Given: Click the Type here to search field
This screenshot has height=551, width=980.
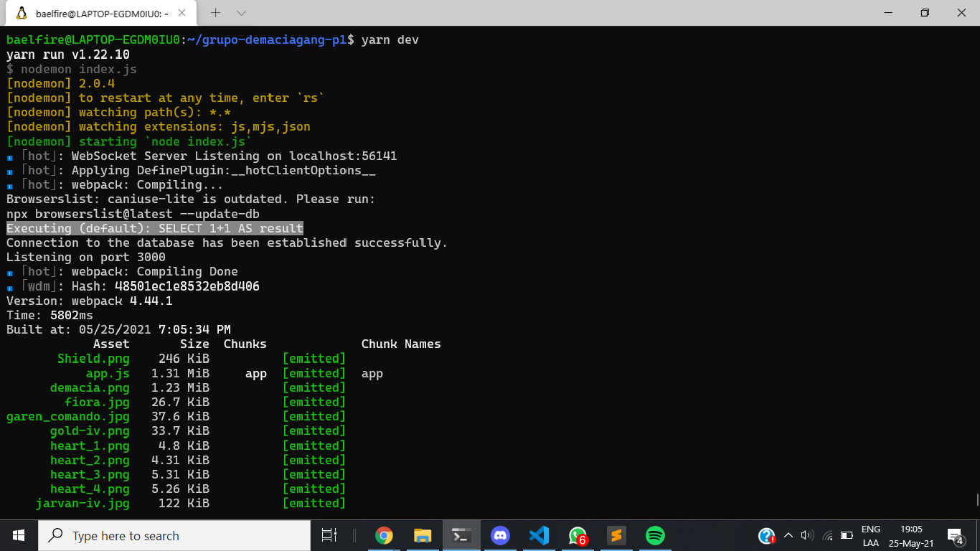Looking at the screenshot, I should [x=172, y=535].
